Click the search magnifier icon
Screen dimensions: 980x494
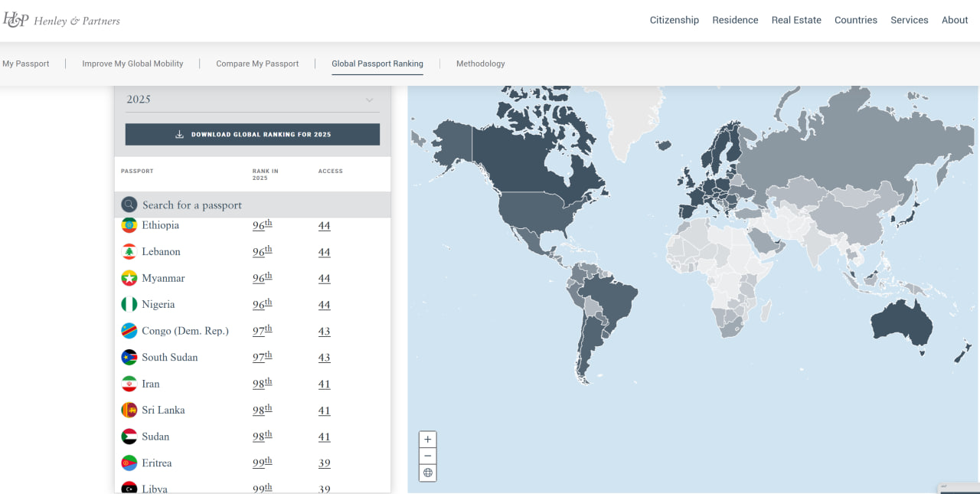click(129, 204)
